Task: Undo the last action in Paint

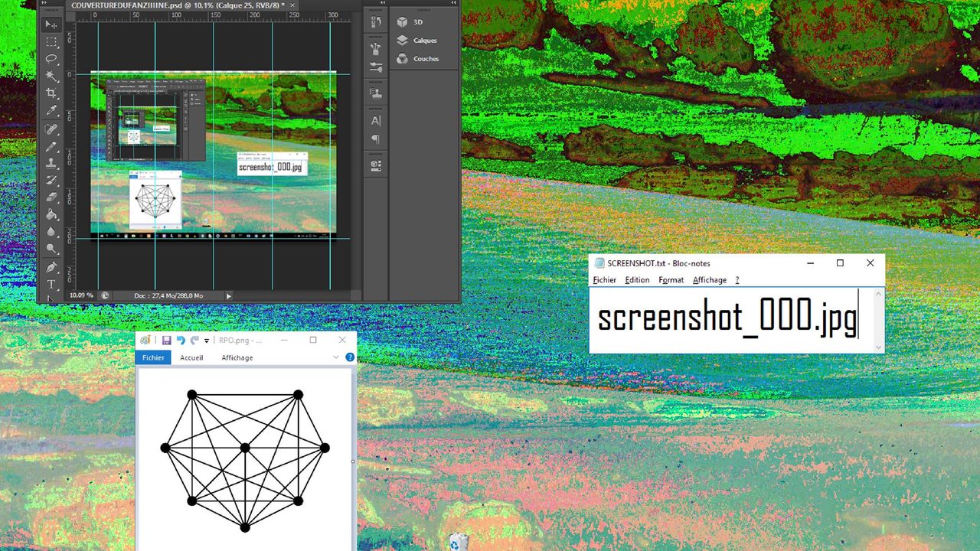Action: tap(181, 340)
